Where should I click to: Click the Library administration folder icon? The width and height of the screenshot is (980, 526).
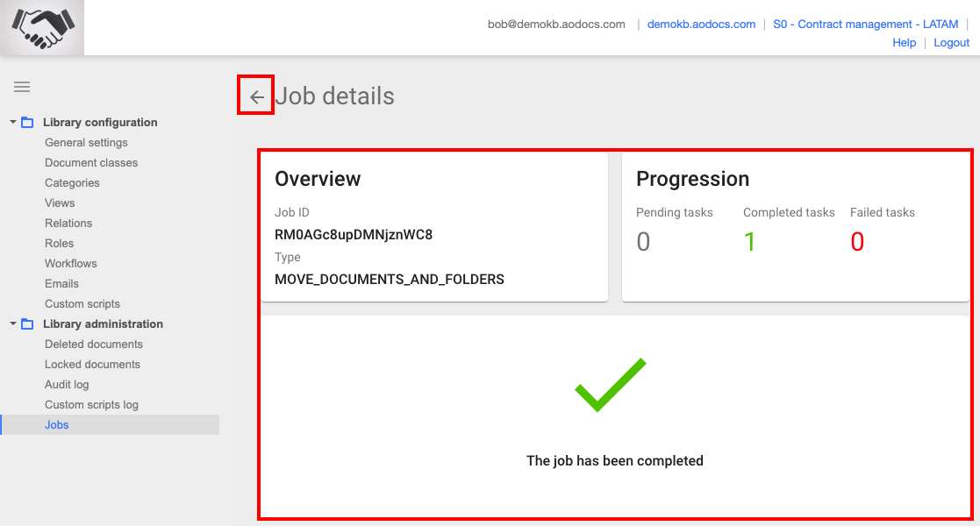(x=27, y=324)
